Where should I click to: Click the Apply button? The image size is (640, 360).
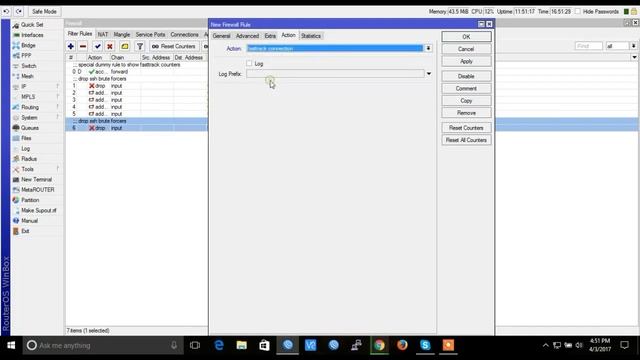point(466,61)
